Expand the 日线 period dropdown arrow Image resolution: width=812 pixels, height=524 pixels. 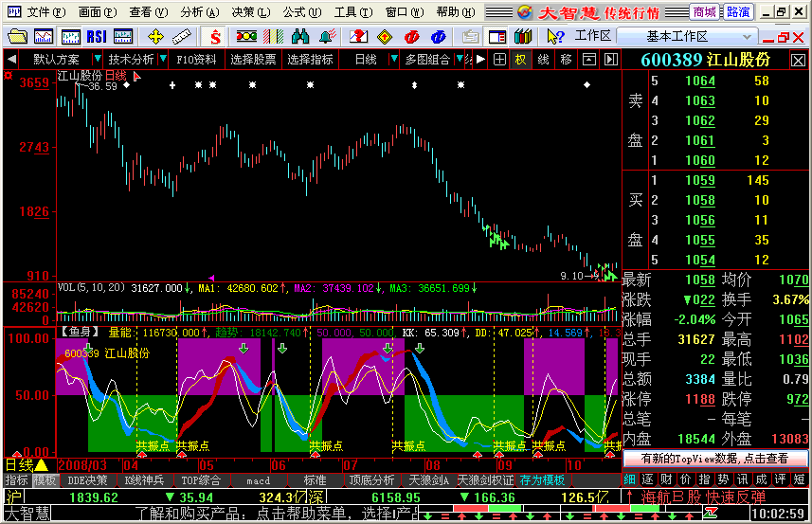393,59
